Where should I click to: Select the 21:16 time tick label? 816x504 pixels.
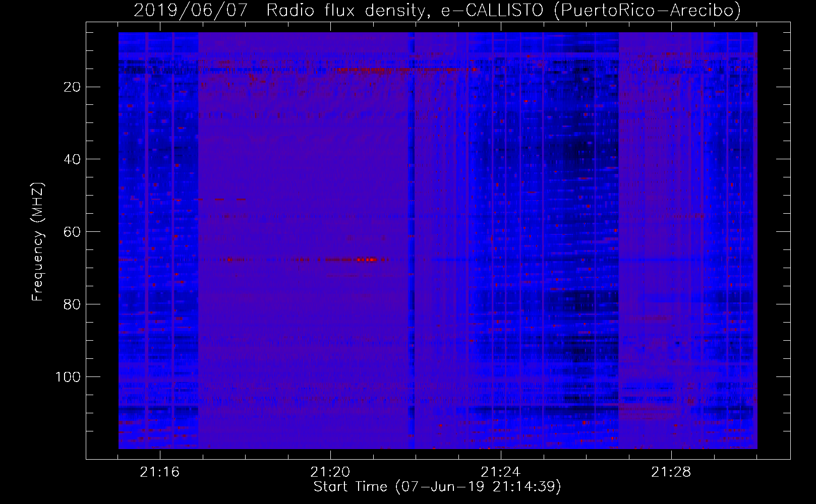click(x=159, y=472)
